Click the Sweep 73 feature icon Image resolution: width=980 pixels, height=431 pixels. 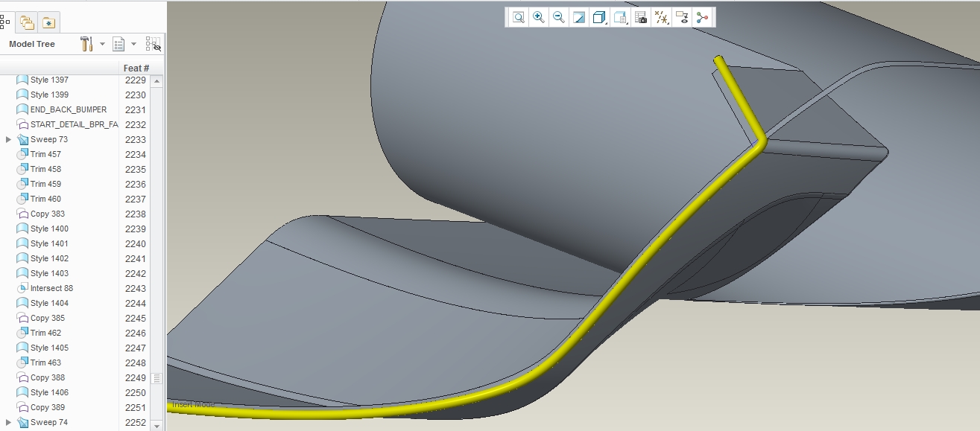22,139
